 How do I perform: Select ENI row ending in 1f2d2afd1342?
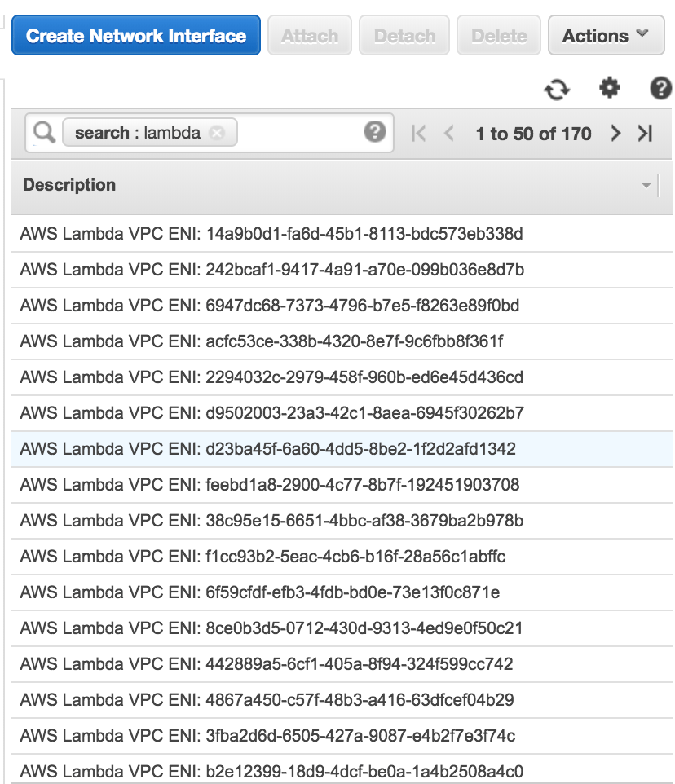click(267, 449)
